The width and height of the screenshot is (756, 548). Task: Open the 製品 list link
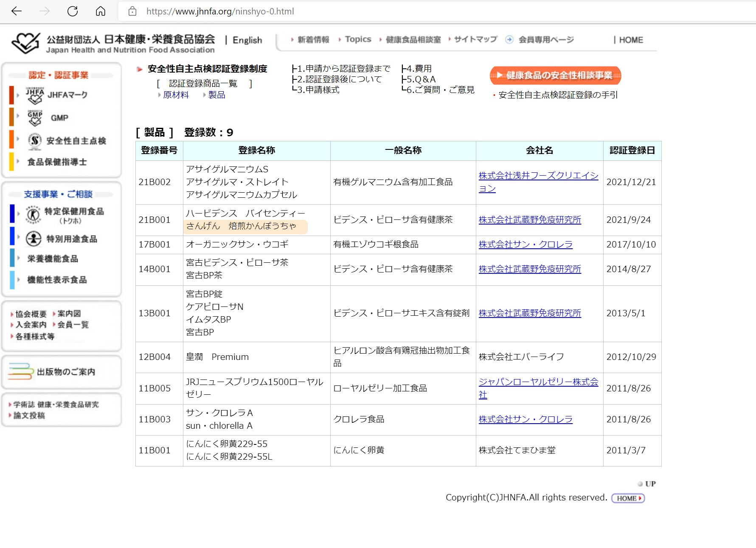point(216,95)
